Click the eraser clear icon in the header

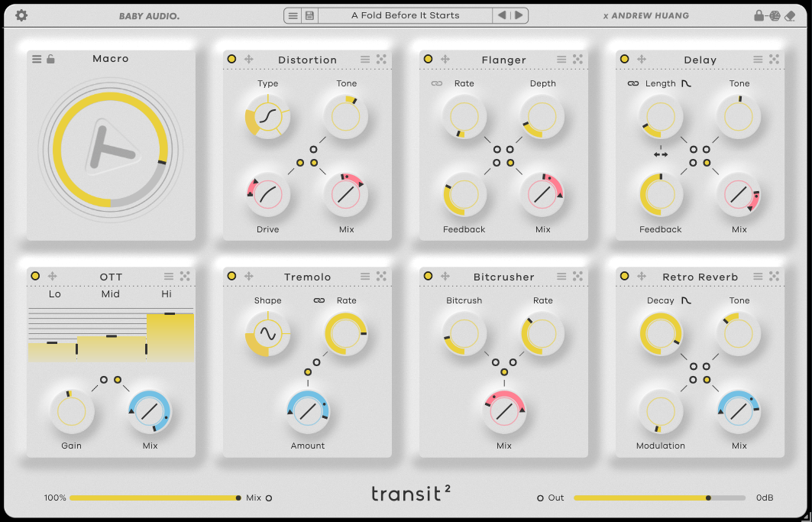pyautogui.click(x=790, y=16)
